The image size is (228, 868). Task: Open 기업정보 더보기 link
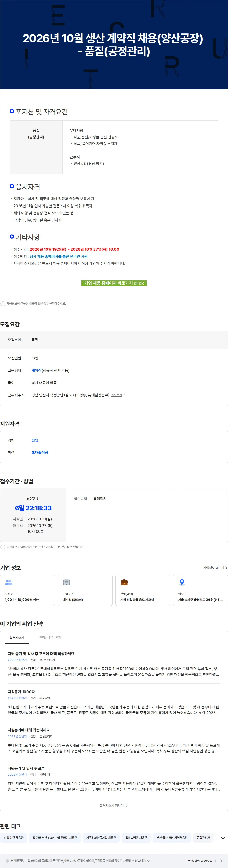click(215, 568)
